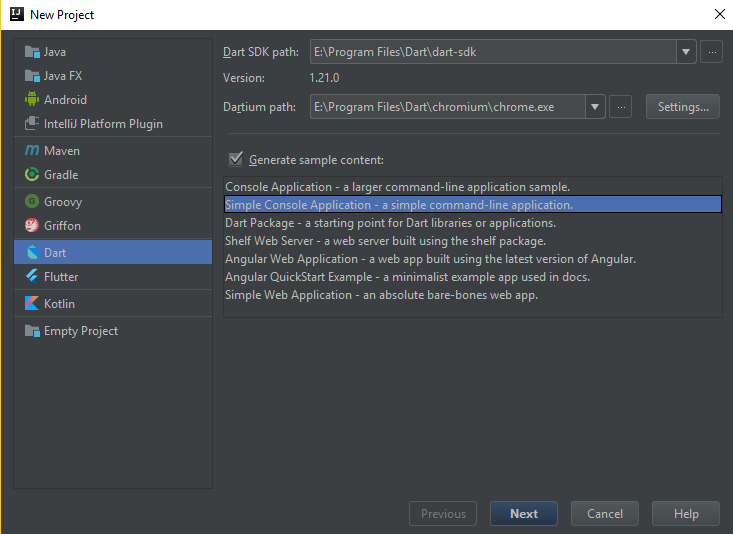The image size is (733, 534).
Task: Expand the Dart SDK path dropdown
Action: click(x=686, y=52)
